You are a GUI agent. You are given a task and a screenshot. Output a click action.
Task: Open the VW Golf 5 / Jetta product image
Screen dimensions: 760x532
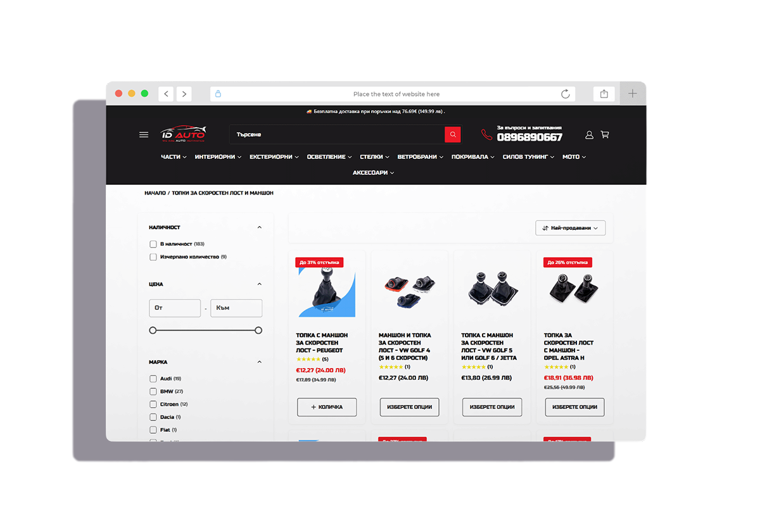(492, 288)
